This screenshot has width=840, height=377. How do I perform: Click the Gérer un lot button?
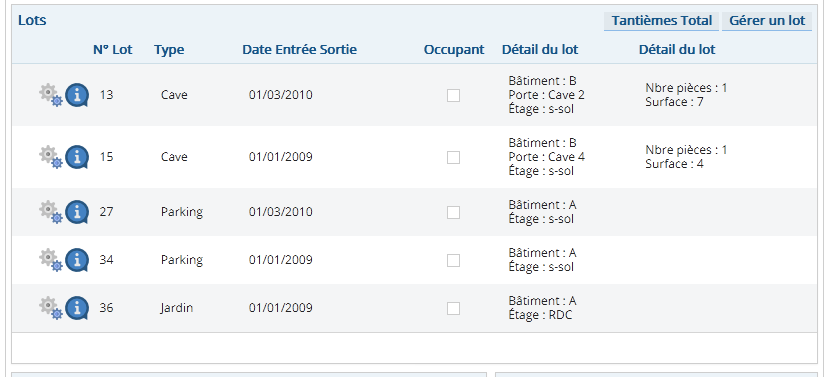pos(767,21)
